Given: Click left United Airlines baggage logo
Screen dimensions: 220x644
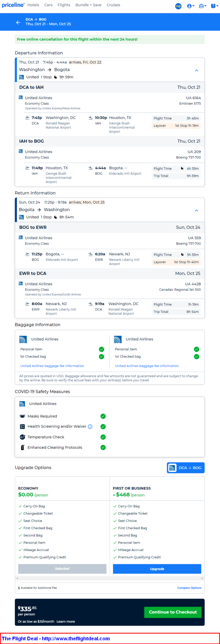Looking at the screenshot, I should click(x=23, y=339).
